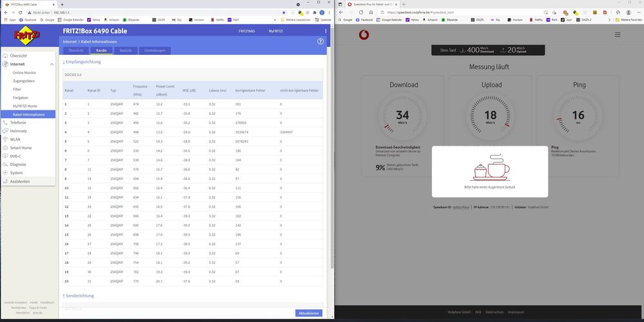
Task: Open a new tab in Chrome window
Action: coord(62,5)
